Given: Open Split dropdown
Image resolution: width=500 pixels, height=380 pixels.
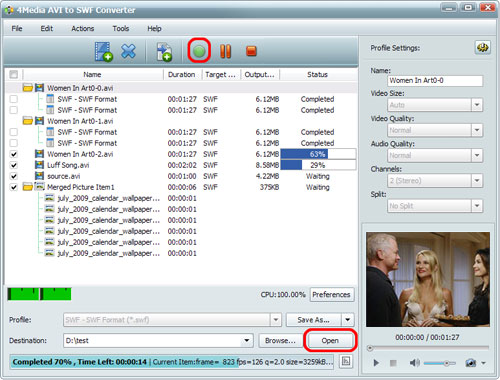Looking at the screenshot, I should click(477, 206).
